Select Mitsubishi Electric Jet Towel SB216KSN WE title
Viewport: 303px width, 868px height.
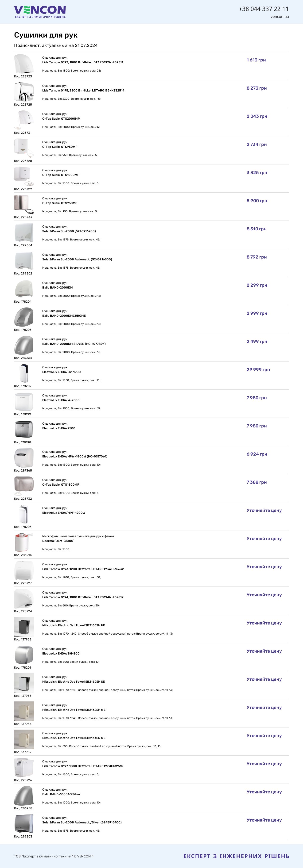[74, 738]
